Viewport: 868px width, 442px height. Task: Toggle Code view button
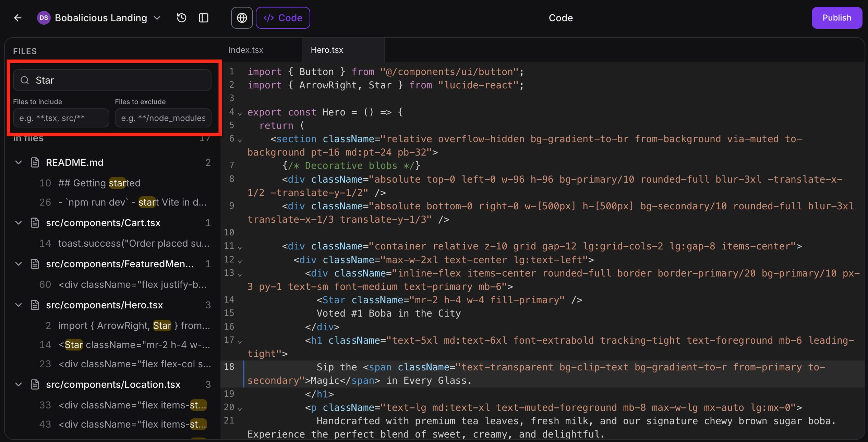coord(283,18)
